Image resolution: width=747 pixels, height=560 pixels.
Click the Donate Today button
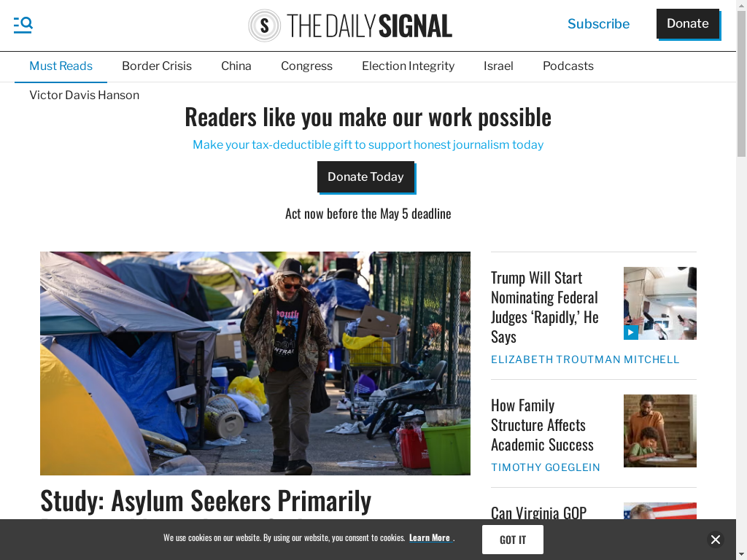(366, 176)
